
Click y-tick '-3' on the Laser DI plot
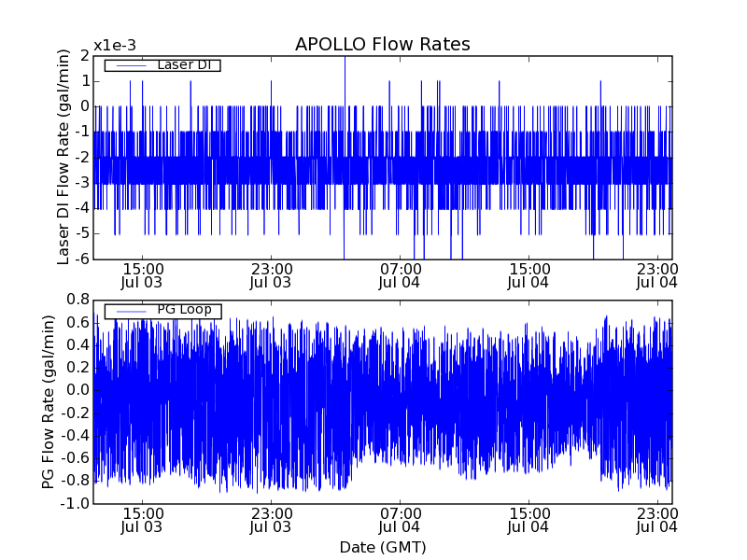(x=82, y=183)
